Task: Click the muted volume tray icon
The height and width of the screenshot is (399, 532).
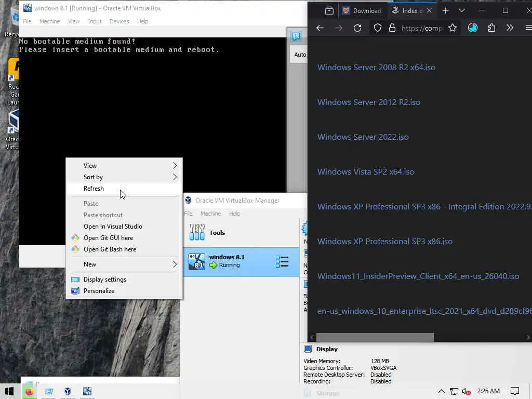Action: [x=466, y=391]
